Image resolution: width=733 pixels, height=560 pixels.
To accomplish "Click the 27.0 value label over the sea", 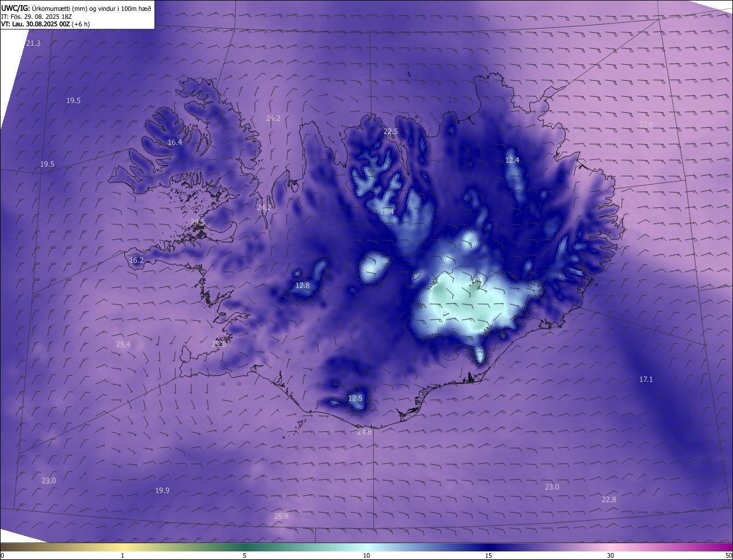I will click(645, 125).
